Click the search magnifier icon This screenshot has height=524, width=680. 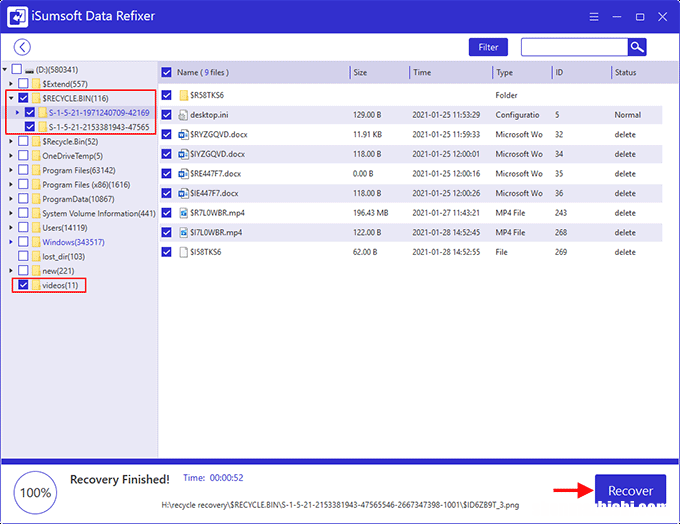637,47
